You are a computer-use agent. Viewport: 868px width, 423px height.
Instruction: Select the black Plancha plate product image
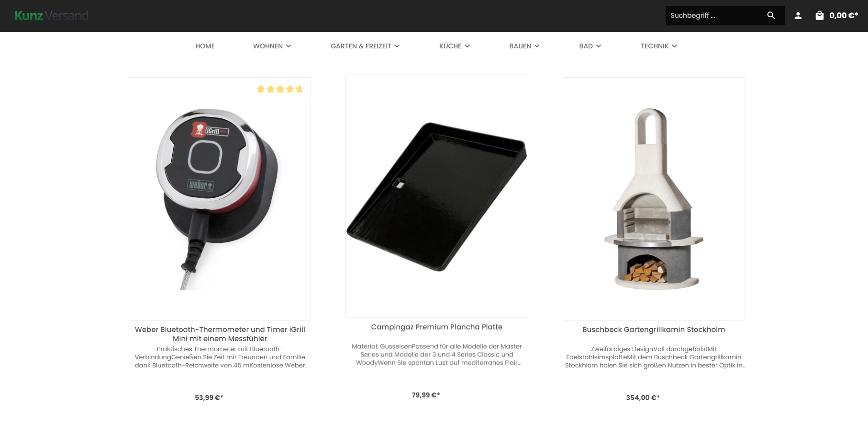437,196
